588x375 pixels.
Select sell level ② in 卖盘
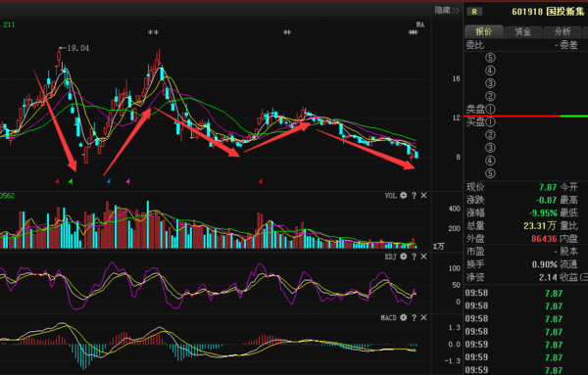point(490,96)
